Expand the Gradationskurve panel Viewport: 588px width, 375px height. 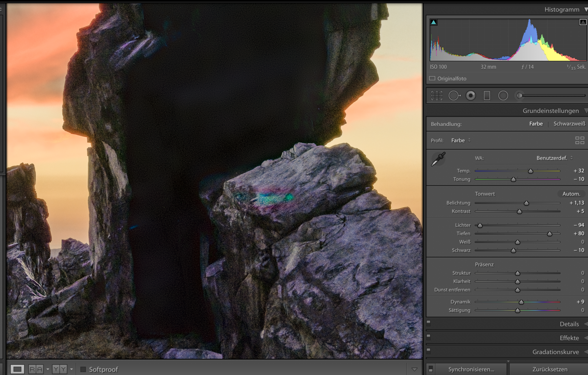pyautogui.click(x=555, y=352)
